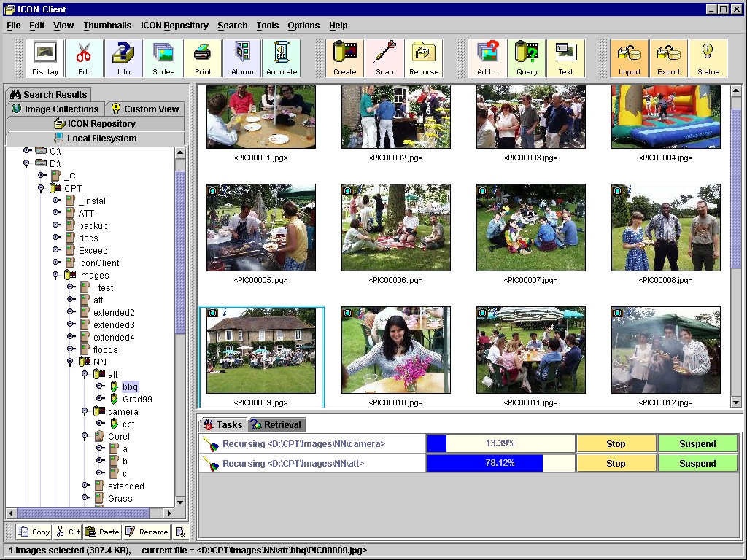The height and width of the screenshot is (560, 747).
Task: Toggle the corner marker on PIC00012.jpg
Action: pyautogui.click(x=617, y=313)
